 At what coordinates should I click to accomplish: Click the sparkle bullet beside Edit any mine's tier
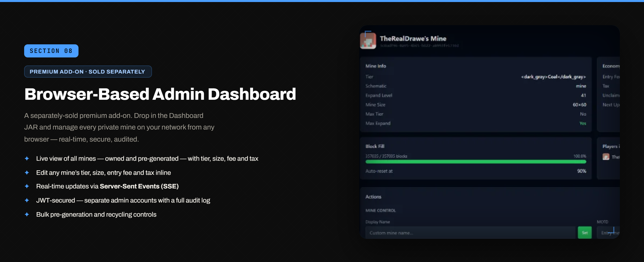[x=27, y=173]
